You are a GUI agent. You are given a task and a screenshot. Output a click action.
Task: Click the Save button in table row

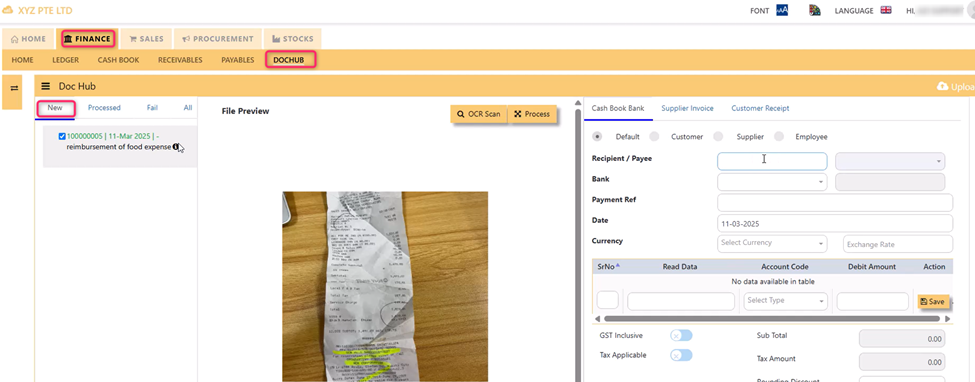pyautogui.click(x=933, y=302)
